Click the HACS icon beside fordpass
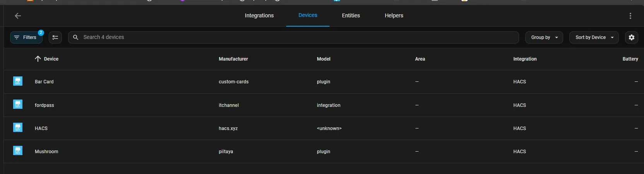The height and width of the screenshot is (174, 644). click(x=18, y=104)
